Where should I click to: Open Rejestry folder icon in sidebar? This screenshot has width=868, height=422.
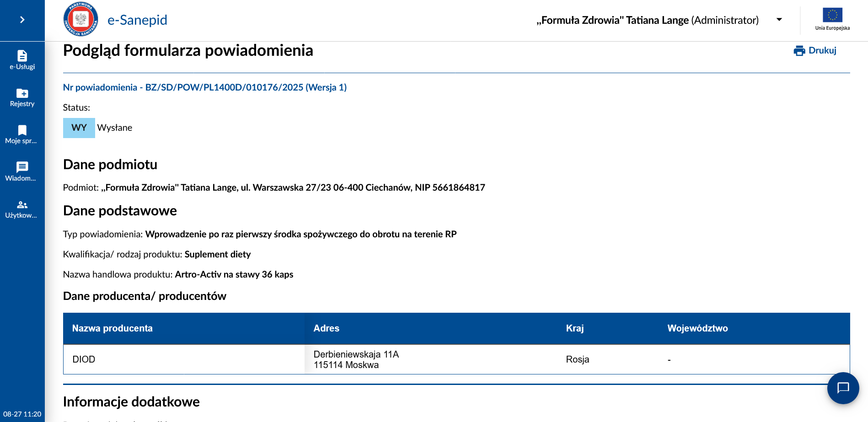[22, 93]
